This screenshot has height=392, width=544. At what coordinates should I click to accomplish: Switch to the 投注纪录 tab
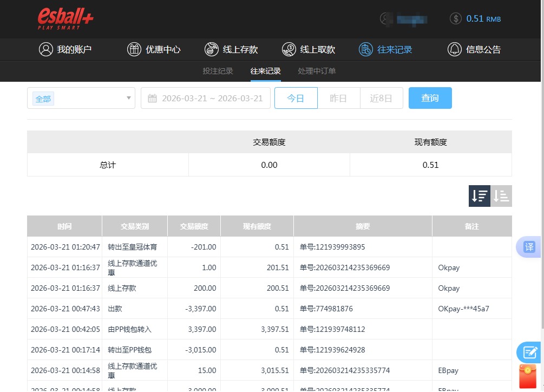click(x=218, y=70)
